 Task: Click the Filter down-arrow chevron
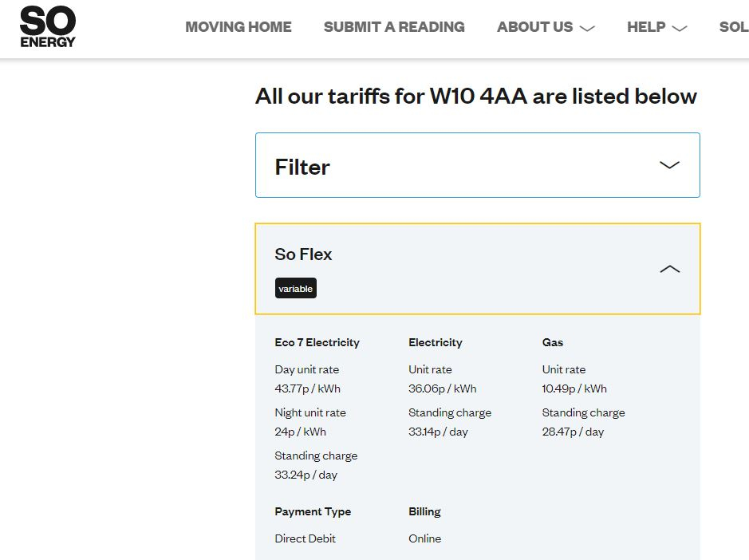click(669, 165)
